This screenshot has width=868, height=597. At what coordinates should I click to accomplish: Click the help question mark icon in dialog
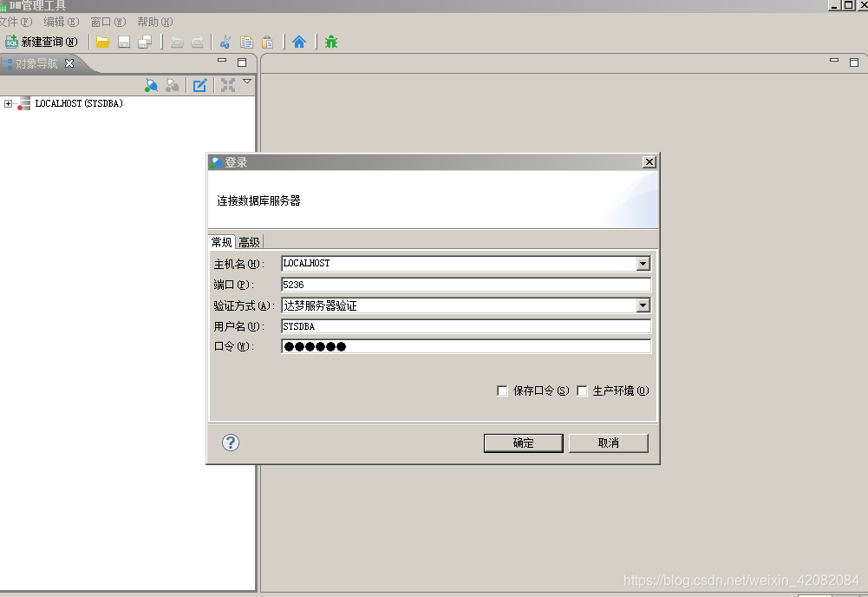(x=231, y=443)
